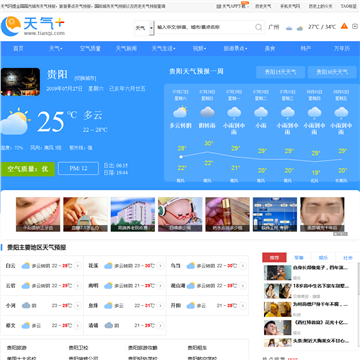Open 天气新闻 in navigation bar

(x=126, y=49)
